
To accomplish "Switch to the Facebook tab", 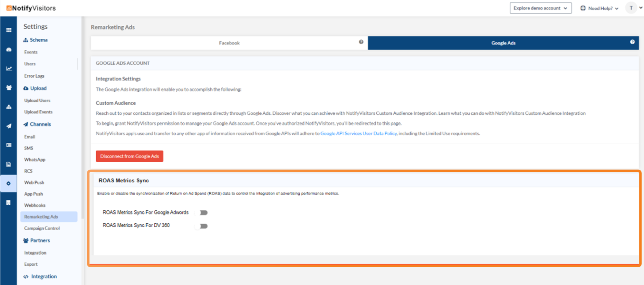I will pyautogui.click(x=229, y=43).
